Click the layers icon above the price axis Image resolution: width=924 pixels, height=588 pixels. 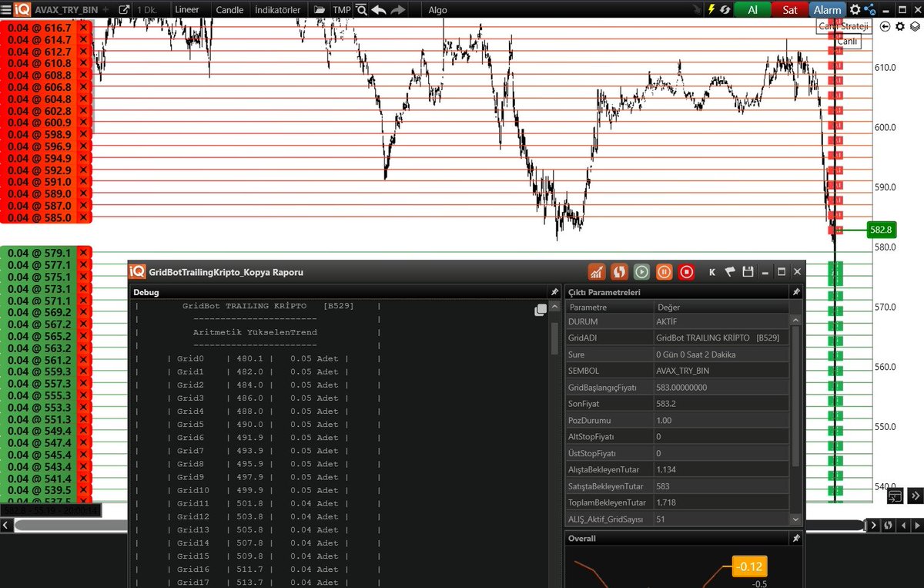coord(914,26)
